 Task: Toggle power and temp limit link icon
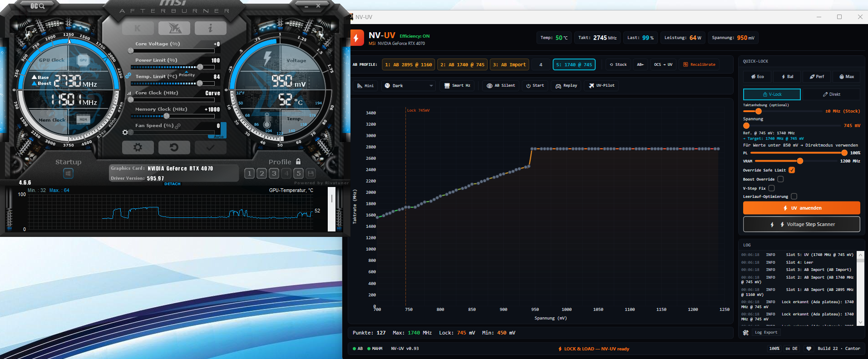pos(128,75)
